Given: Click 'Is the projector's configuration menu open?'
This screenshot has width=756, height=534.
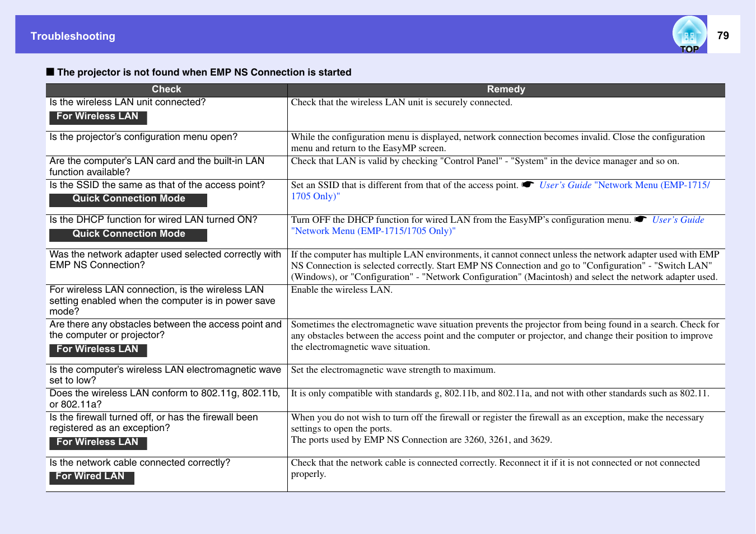Looking at the screenshot, I should [143, 137].
